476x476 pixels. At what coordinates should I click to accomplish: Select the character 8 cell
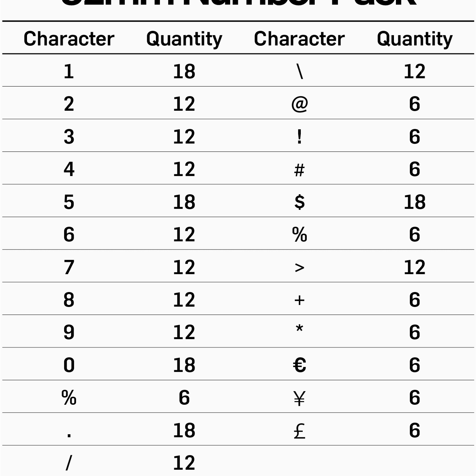(69, 300)
